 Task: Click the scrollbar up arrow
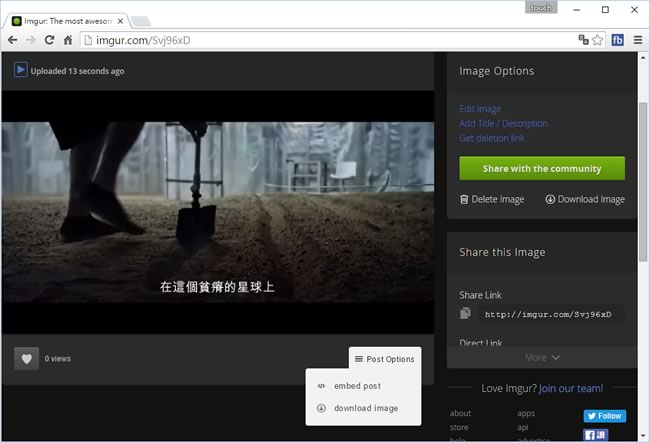643,58
